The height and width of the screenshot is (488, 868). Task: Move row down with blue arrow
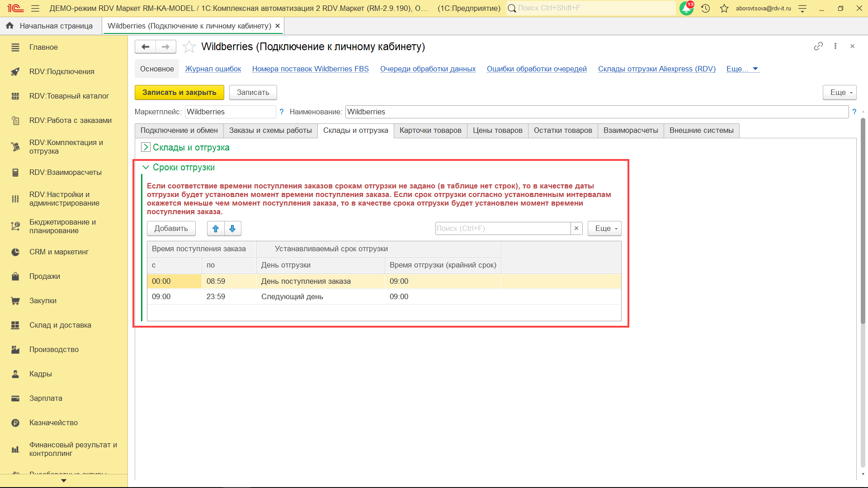tap(232, 229)
